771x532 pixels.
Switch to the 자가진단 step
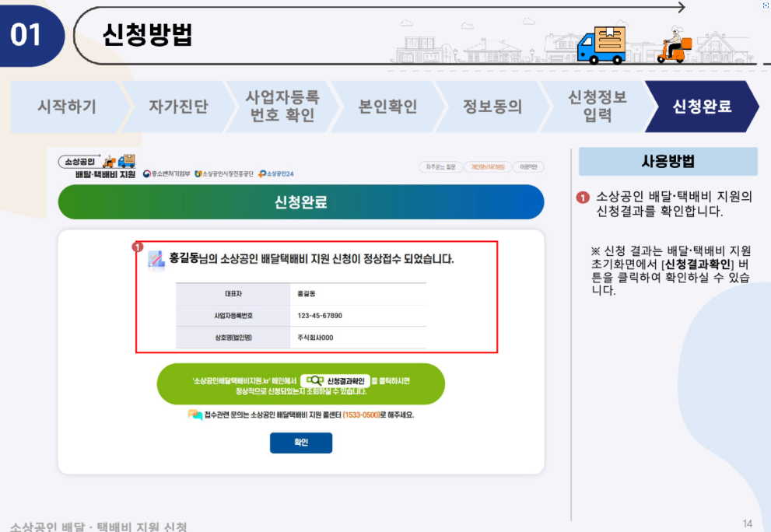(177, 106)
